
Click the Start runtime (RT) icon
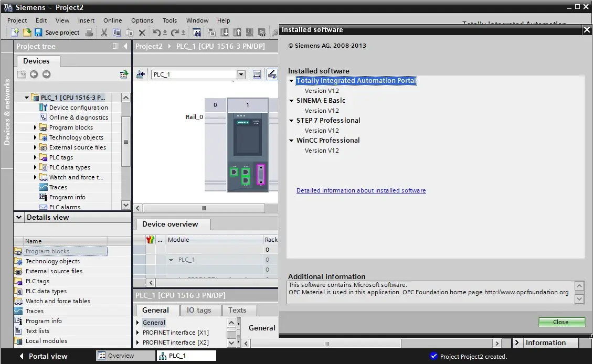(262, 33)
